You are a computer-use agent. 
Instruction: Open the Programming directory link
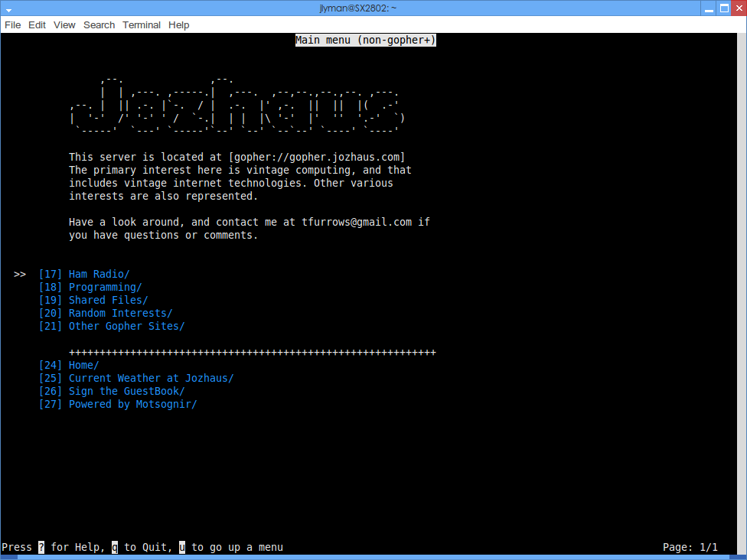click(x=105, y=287)
